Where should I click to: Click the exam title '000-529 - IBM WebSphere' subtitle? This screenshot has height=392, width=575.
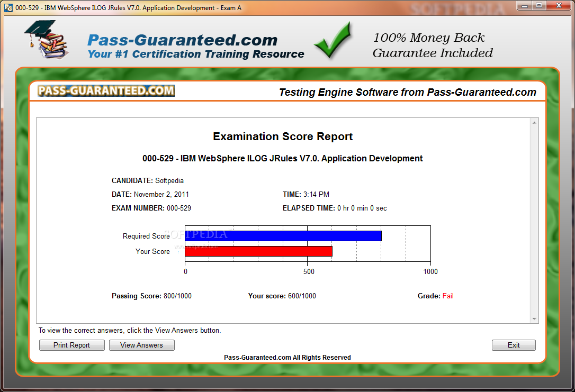click(282, 158)
